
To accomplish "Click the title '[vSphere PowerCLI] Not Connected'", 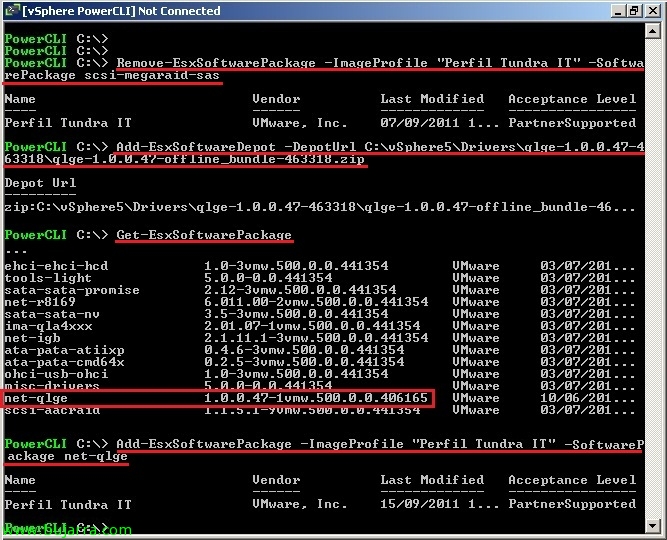I will (122, 11).
